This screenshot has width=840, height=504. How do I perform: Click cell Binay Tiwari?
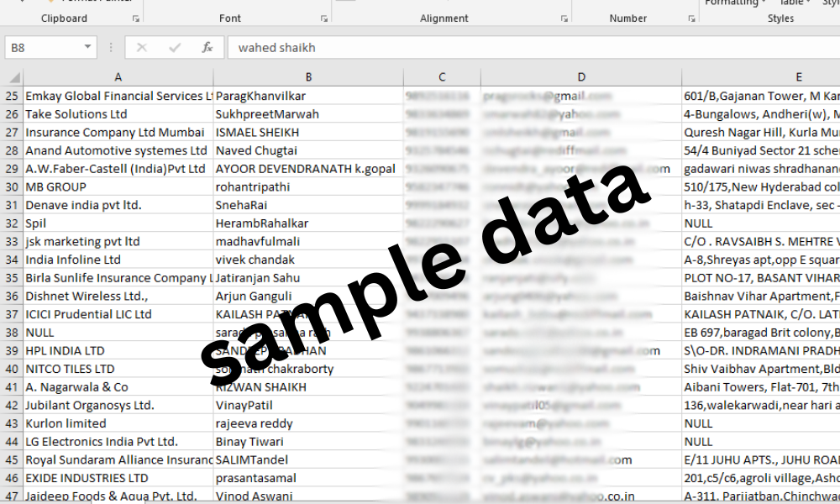308,442
